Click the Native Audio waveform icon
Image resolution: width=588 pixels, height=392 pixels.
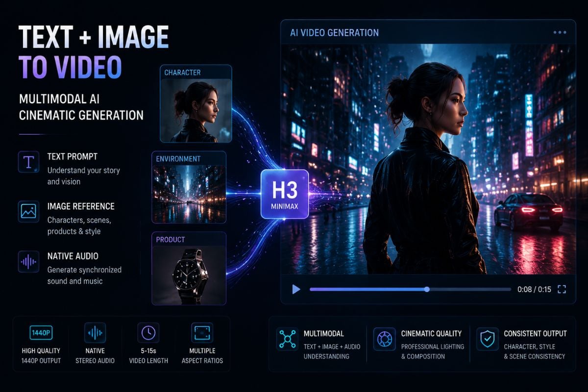pyautogui.click(x=28, y=261)
